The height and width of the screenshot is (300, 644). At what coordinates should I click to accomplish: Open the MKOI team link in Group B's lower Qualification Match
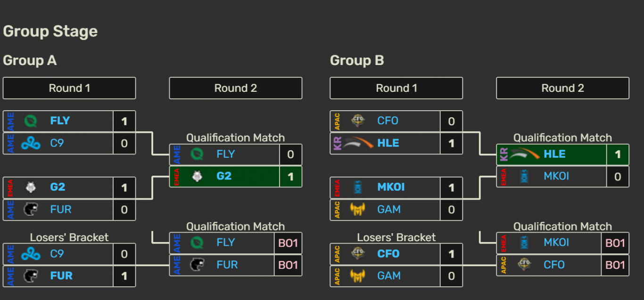click(556, 243)
